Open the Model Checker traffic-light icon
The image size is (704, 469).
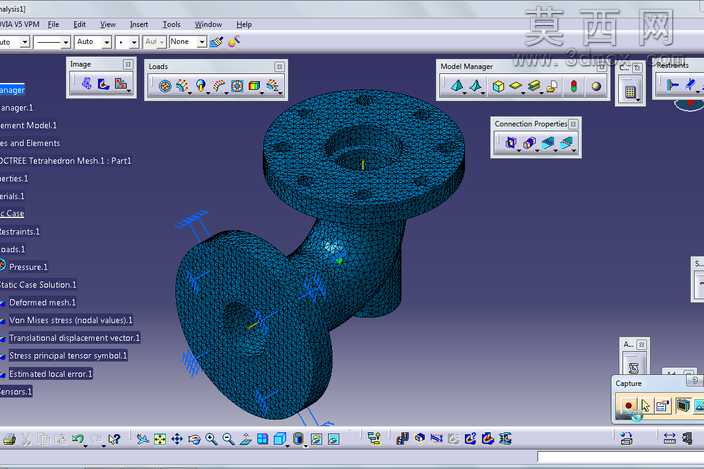573,86
